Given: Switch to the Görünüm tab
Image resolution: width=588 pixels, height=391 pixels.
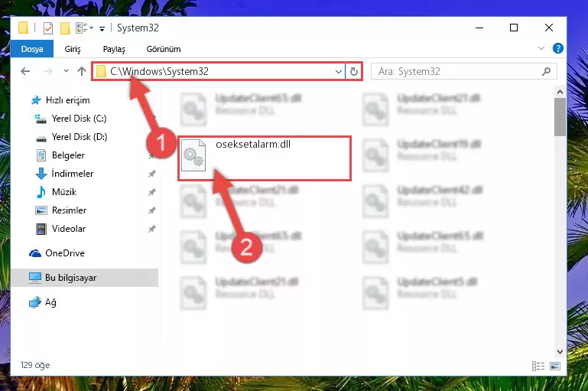Looking at the screenshot, I should pyautogui.click(x=163, y=49).
